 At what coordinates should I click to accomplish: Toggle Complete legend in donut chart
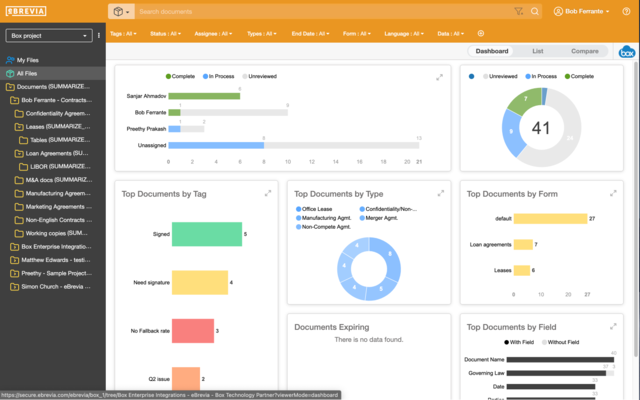pos(579,76)
